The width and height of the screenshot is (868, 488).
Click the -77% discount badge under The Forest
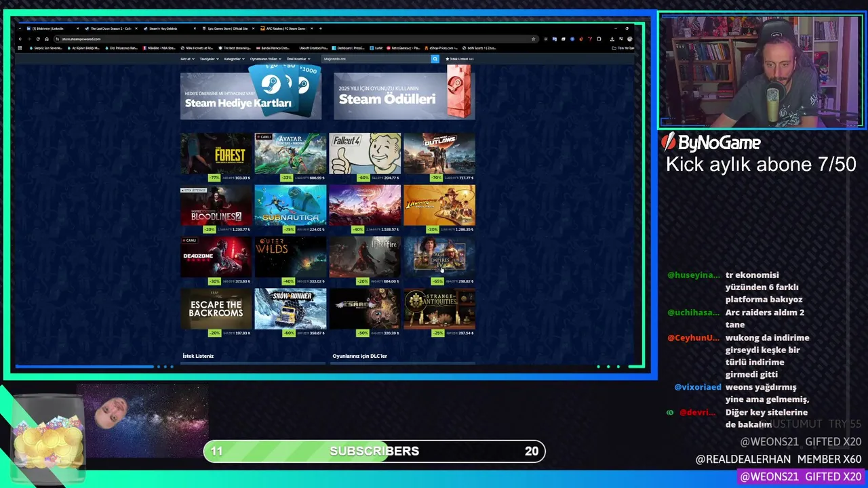[x=215, y=178]
